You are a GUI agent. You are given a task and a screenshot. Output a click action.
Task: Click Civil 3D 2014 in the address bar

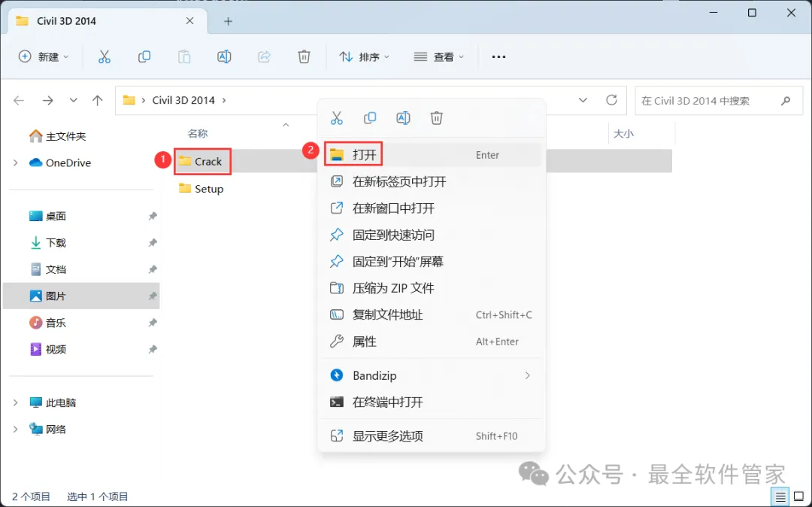click(183, 100)
